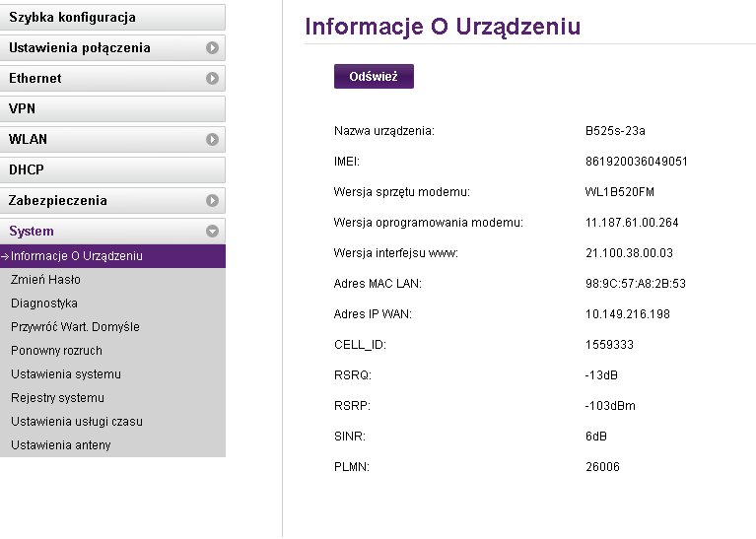The height and width of the screenshot is (539, 756).
Task: Open Ustawienia systemu submenu item
Action: click(x=66, y=374)
